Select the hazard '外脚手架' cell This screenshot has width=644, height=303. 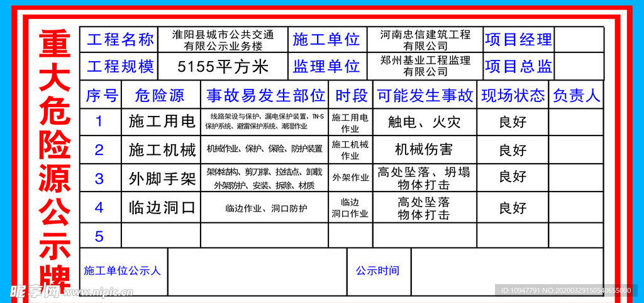tap(162, 179)
